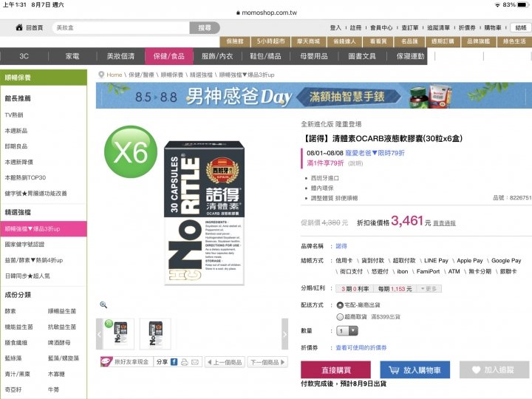Viewport: 532px width, 399px height.
Task: Click 查看可使用的折價券 link
Action: point(361,347)
